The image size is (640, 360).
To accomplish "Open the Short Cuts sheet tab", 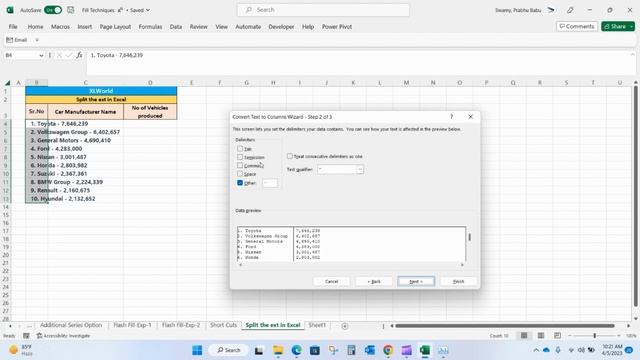I will (223, 325).
